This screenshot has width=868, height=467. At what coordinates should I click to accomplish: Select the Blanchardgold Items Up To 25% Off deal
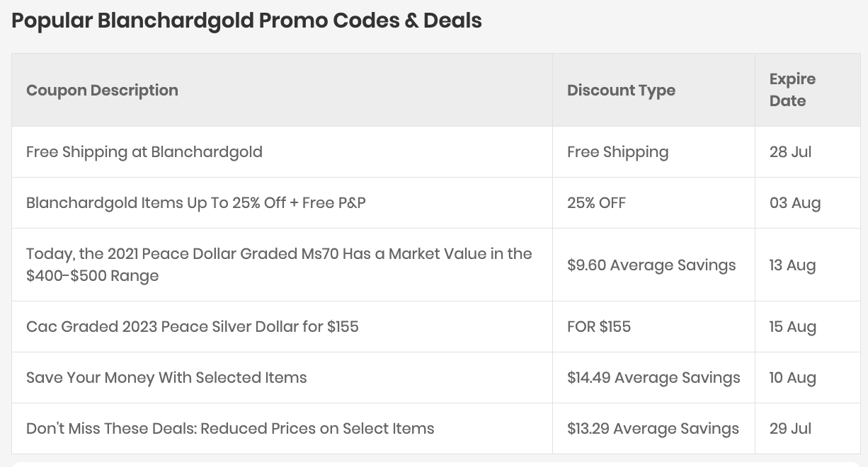(195, 203)
